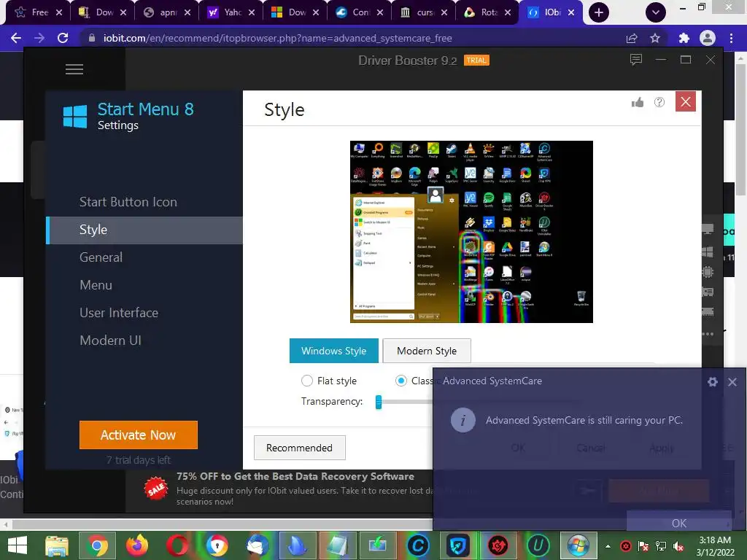Open Chrome extensions puzzle icon
Screen dimensions: 747x560
coord(684,38)
